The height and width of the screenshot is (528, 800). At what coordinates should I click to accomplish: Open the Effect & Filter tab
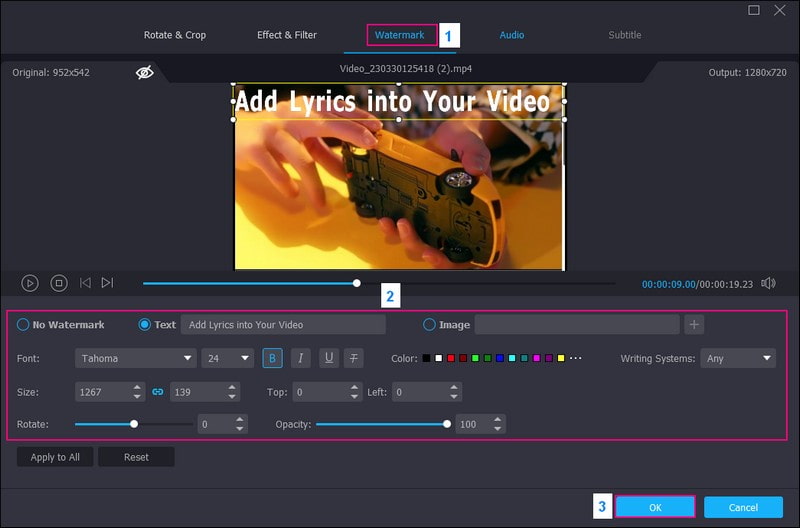[287, 35]
